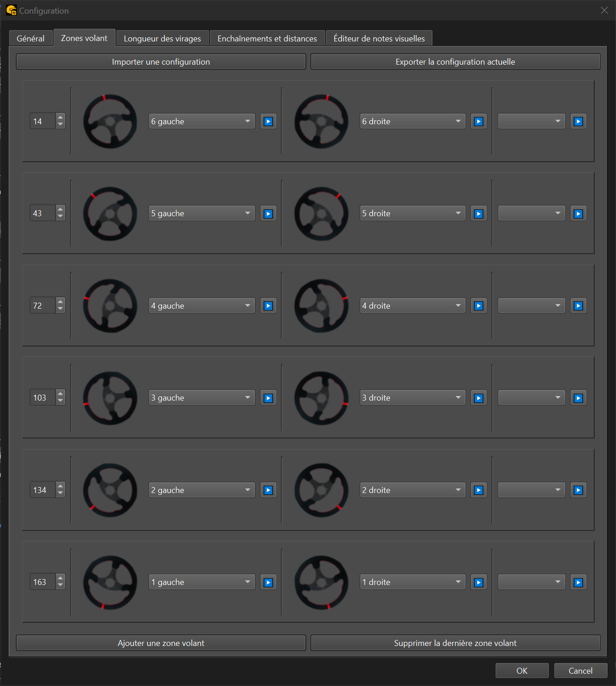Play the "4 gauche" sound preview
This screenshot has height=686, width=616.
coord(268,306)
